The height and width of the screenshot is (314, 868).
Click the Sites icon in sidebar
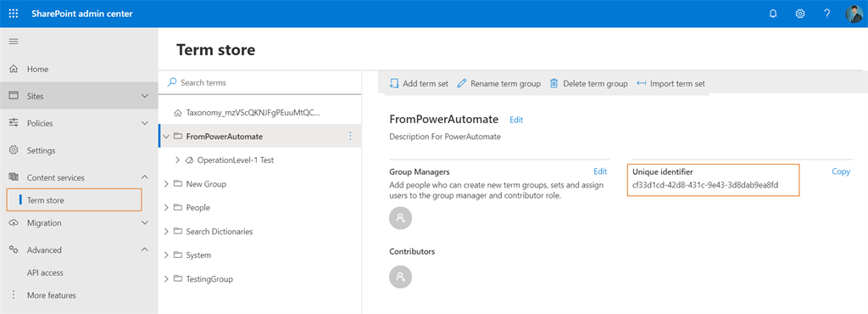pos(14,96)
